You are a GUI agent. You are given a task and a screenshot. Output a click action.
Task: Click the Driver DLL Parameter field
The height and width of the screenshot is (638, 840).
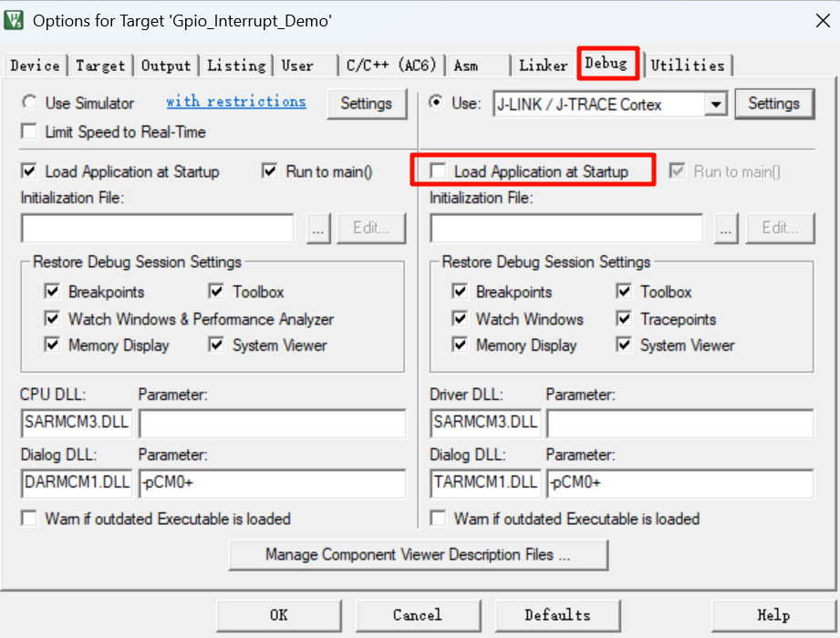pos(680,423)
